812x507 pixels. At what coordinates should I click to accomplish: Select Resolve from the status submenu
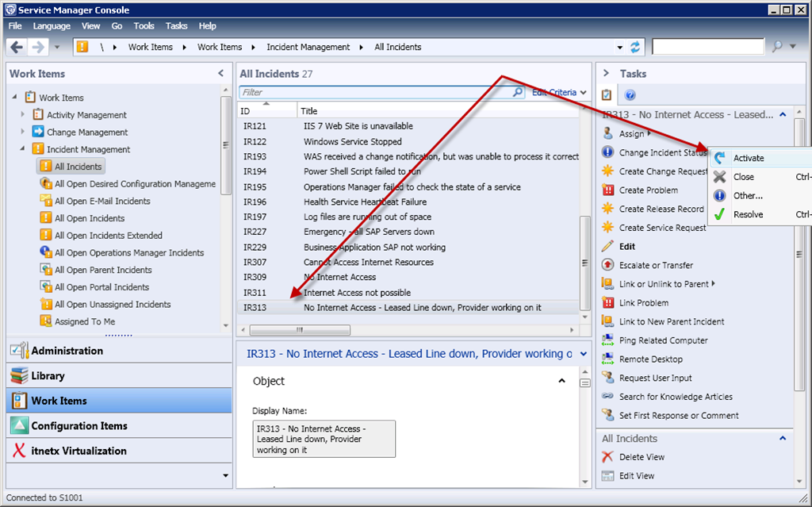click(x=748, y=214)
